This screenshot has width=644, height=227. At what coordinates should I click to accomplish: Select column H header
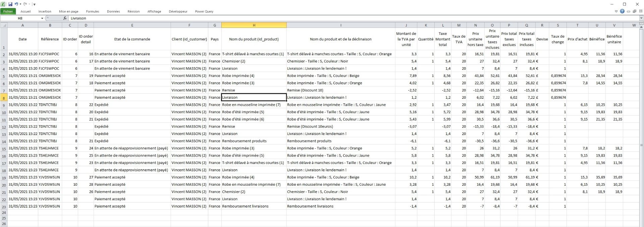(254, 25)
